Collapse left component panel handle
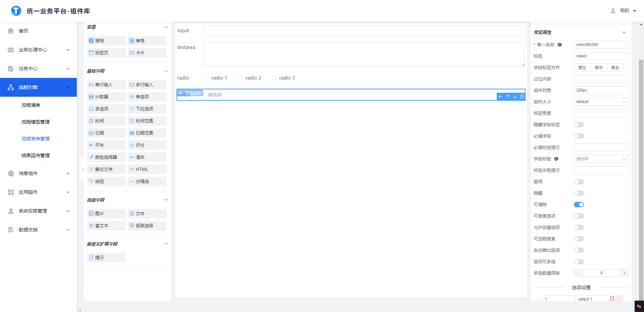644x312 pixels. click(x=83, y=170)
